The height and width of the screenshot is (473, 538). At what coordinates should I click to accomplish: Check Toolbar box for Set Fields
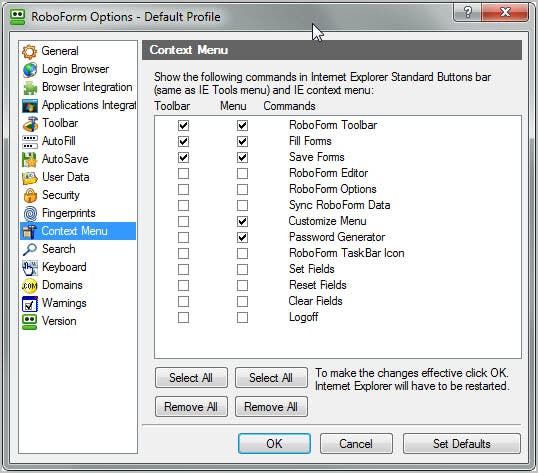tap(183, 270)
